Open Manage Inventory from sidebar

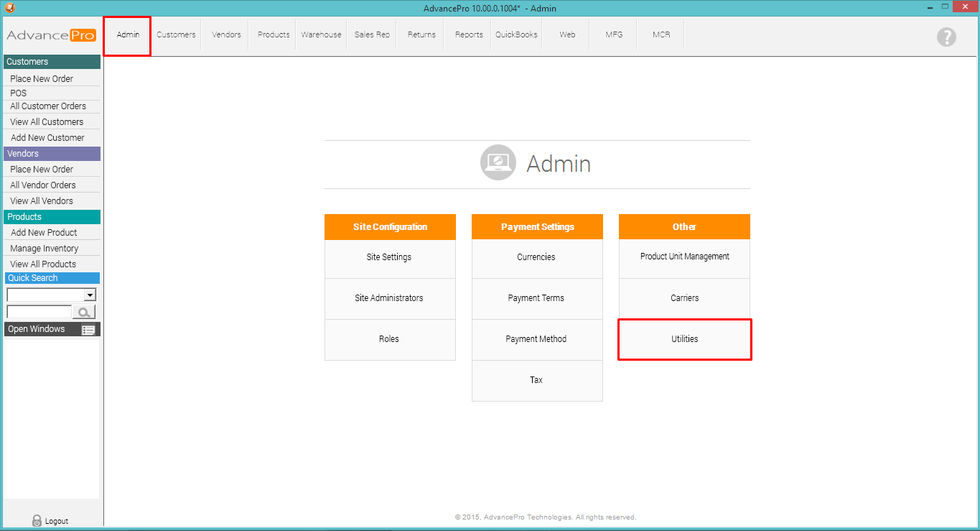point(45,249)
